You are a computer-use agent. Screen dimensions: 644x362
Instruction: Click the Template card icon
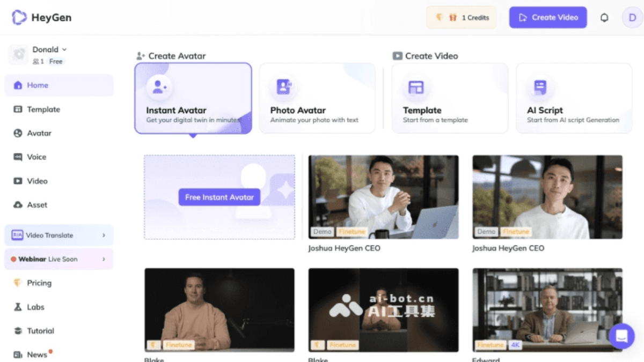416,87
